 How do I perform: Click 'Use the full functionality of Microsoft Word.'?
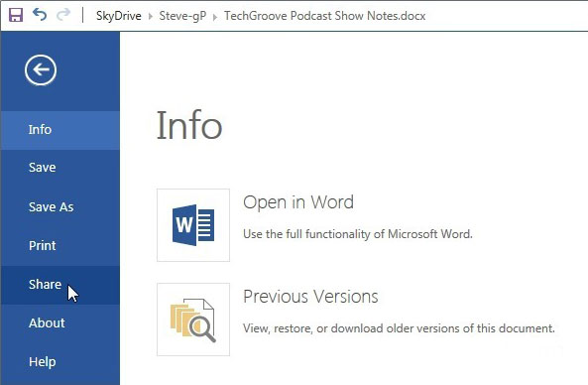tap(358, 234)
